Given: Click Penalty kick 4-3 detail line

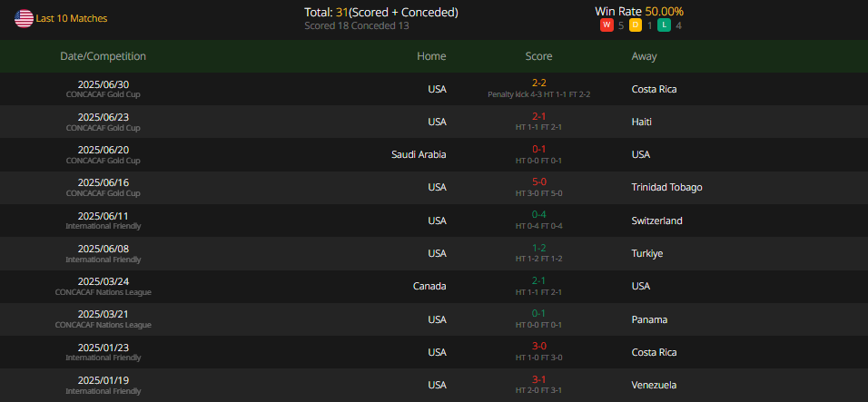Looking at the screenshot, I should [538, 94].
